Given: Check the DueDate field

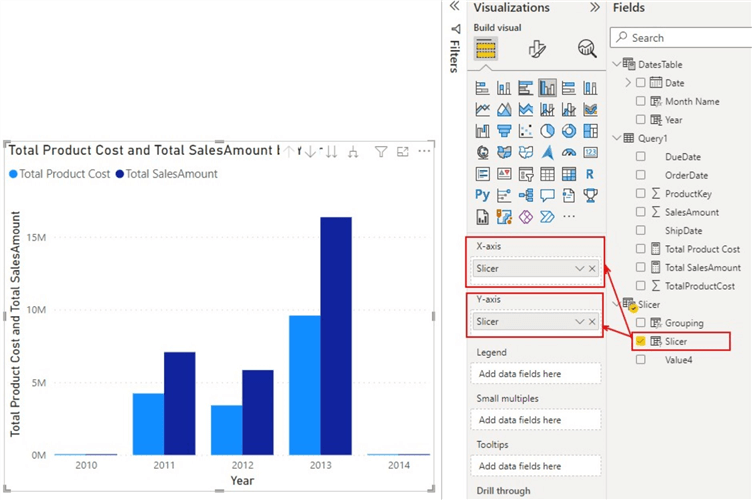Looking at the screenshot, I should pos(640,156).
